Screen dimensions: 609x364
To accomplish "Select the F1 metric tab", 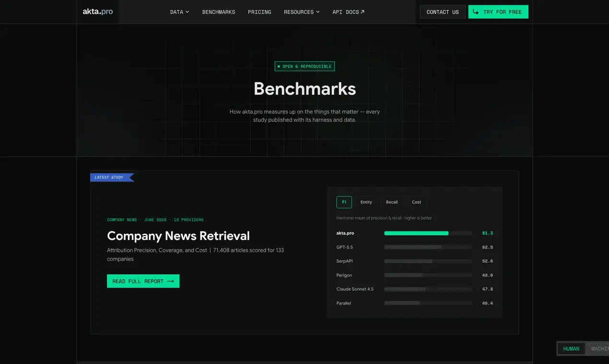I will tap(344, 202).
